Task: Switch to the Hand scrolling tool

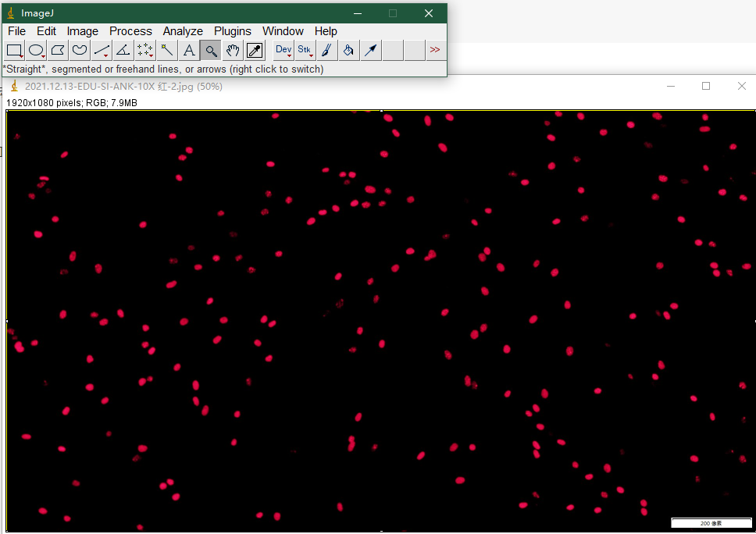Action: 233,51
